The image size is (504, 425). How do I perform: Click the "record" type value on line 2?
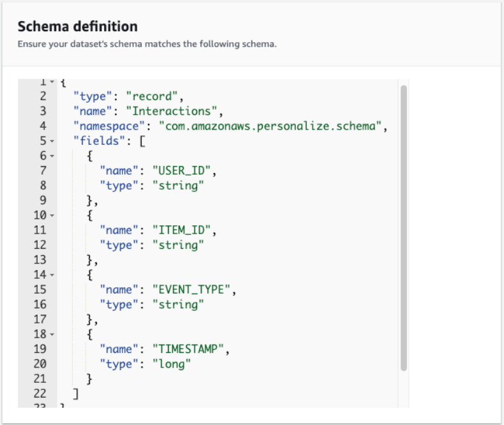pyautogui.click(x=152, y=97)
